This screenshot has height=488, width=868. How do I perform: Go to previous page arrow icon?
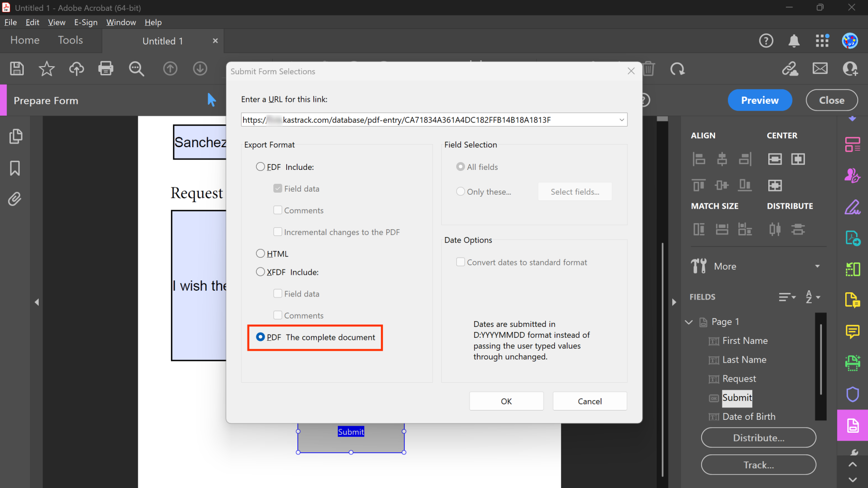[x=170, y=69]
